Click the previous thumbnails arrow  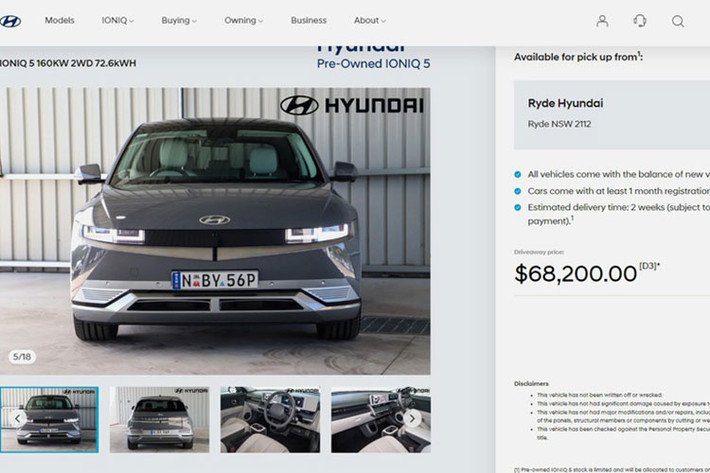[18, 419]
